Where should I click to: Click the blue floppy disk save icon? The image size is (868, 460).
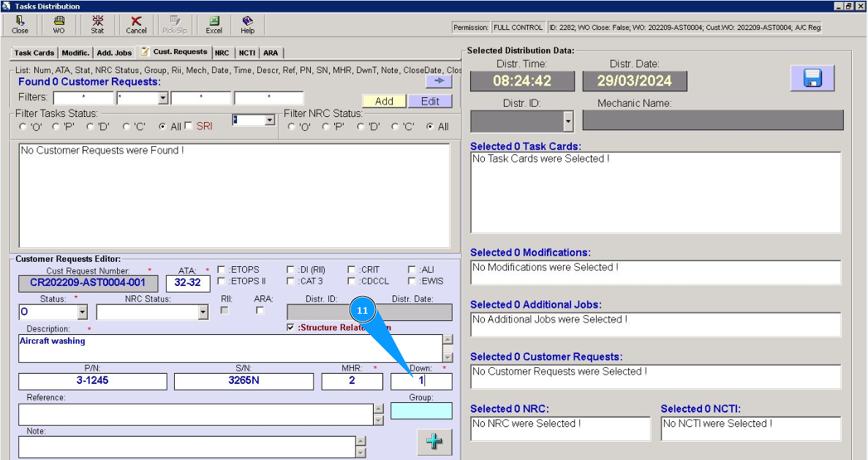pos(812,78)
